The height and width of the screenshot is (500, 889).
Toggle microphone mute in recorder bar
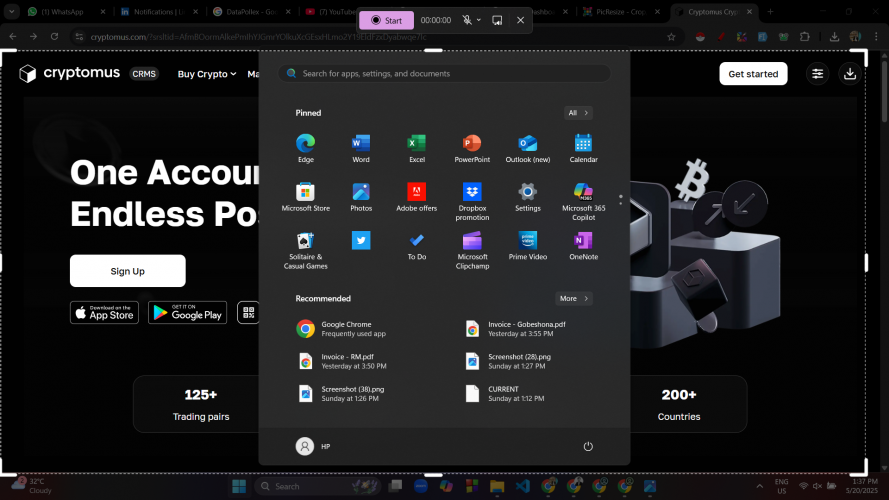[467, 20]
